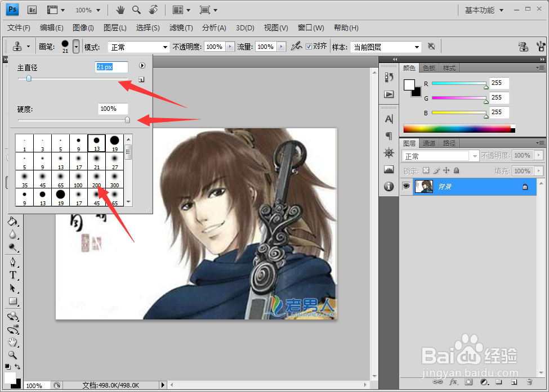The height and width of the screenshot is (392, 549).
Task: Select the Zoom tool in top bar
Action: (x=137, y=10)
